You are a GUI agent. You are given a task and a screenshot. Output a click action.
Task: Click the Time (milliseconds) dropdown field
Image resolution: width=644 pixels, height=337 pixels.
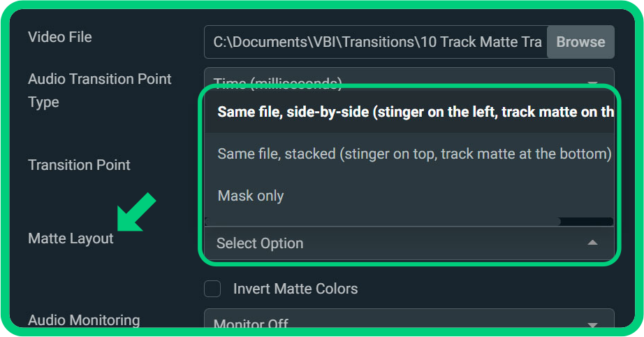409,78
